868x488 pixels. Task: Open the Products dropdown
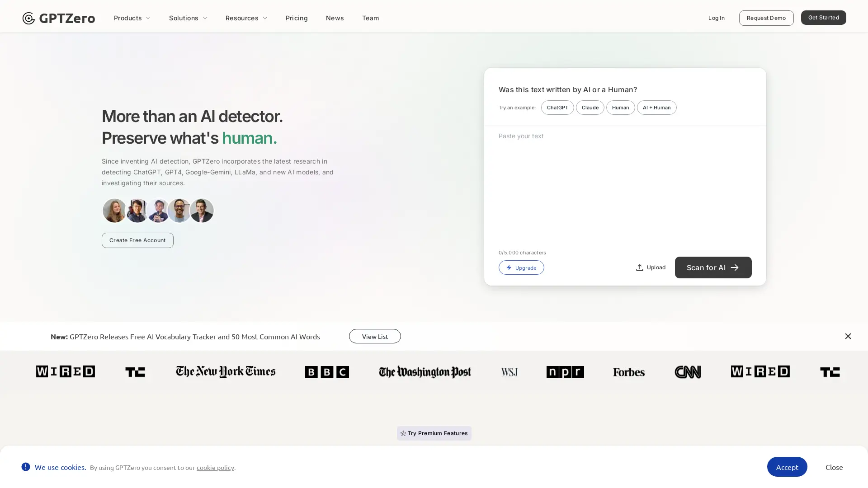[x=132, y=18]
